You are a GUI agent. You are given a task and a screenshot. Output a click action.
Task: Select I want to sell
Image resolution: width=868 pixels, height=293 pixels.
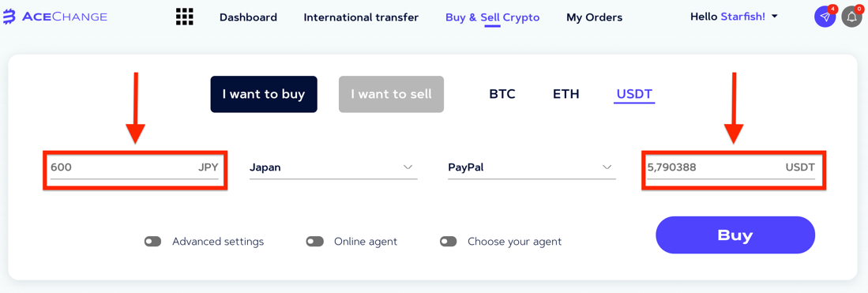(391, 94)
